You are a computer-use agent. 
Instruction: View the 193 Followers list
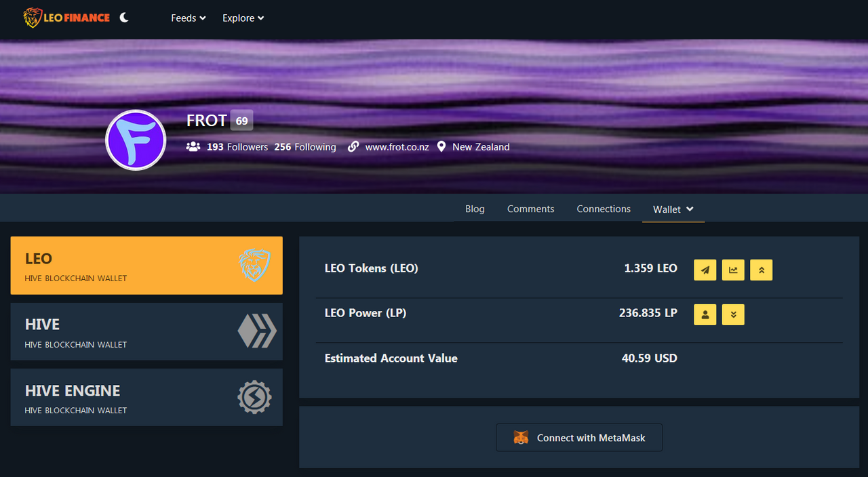click(237, 147)
